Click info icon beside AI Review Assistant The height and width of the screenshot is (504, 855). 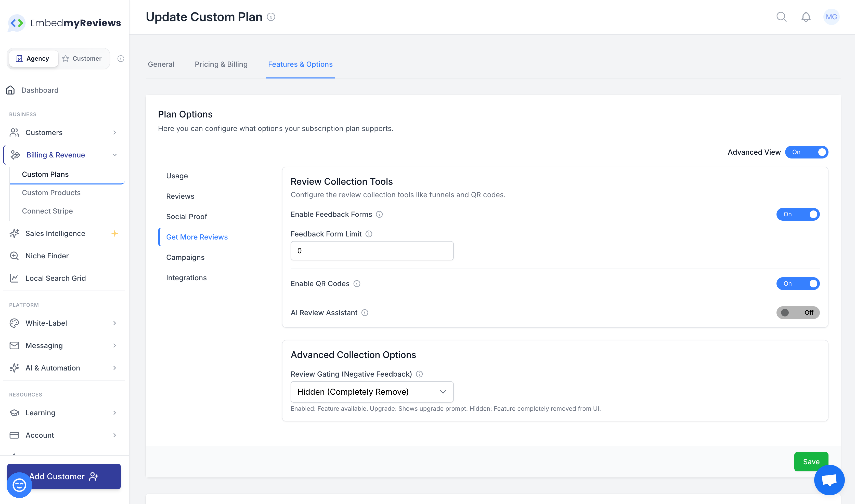coord(365,312)
